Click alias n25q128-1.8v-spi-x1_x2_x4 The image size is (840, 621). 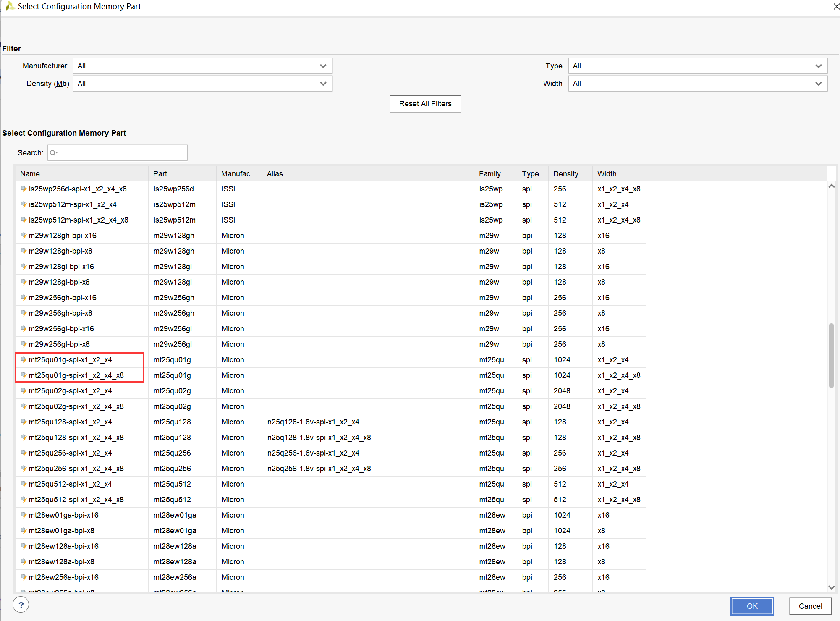click(x=313, y=422)
